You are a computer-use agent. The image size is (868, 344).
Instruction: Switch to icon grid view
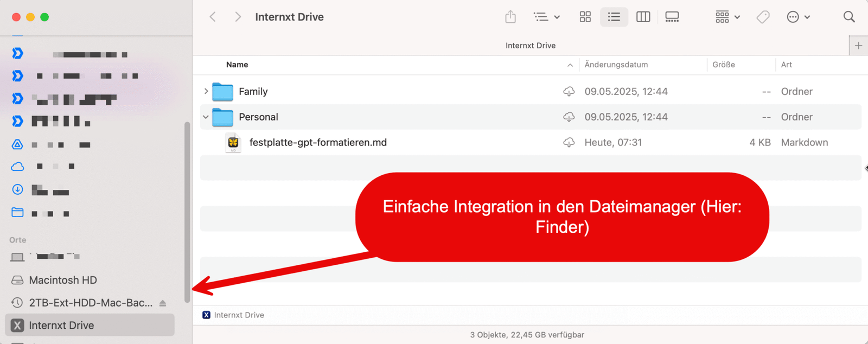point(585,17)
